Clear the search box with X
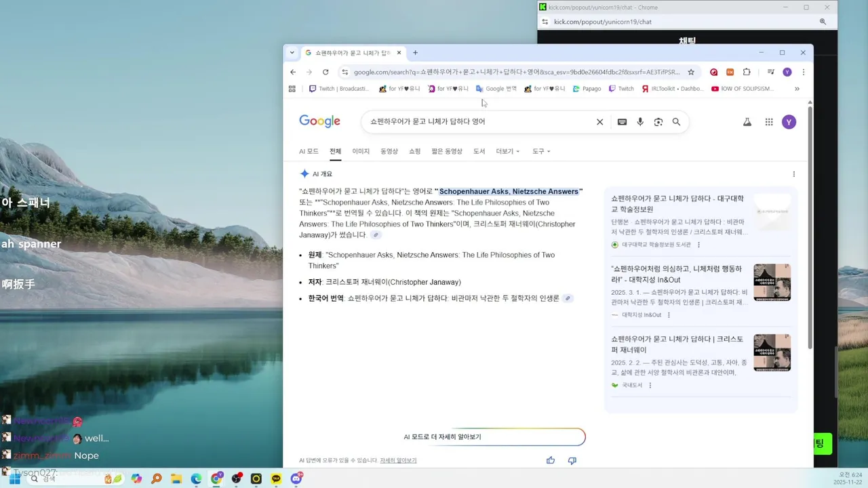The width and height of the screenshot is (868, 488). (599, 122)
